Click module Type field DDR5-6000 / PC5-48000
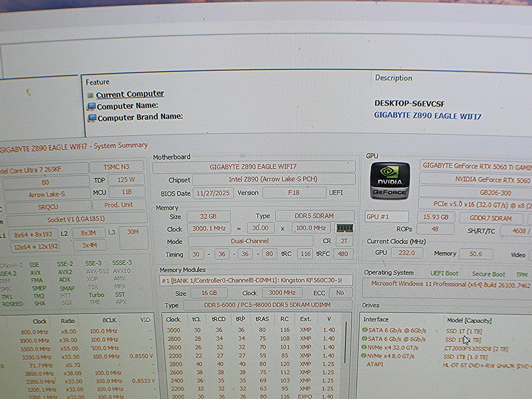 pos(268,305)
